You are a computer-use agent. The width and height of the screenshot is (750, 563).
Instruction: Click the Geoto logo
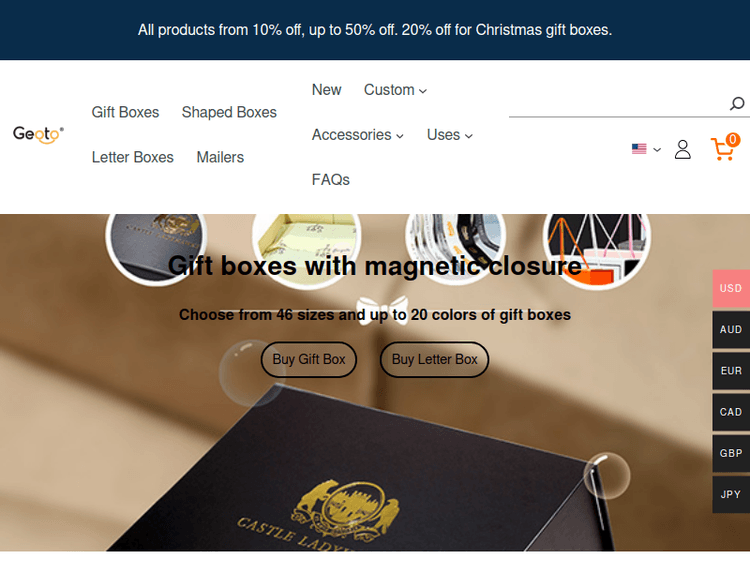click(38, 134)
